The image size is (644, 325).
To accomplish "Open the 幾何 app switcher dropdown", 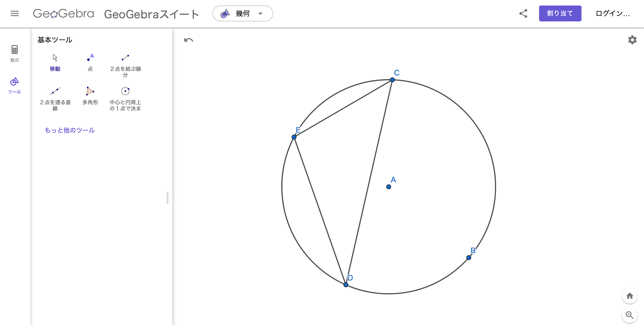I will (243, 13).
